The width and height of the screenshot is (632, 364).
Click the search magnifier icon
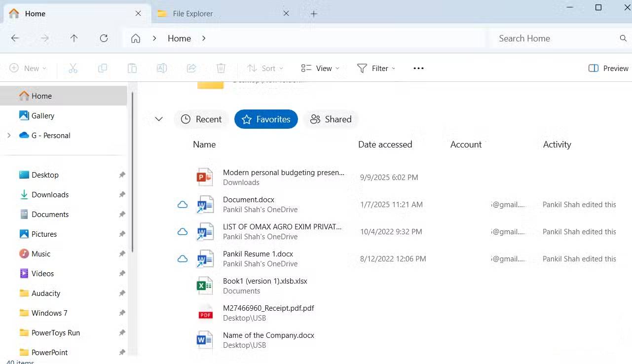pyautogui.click(x=623, y=38)
